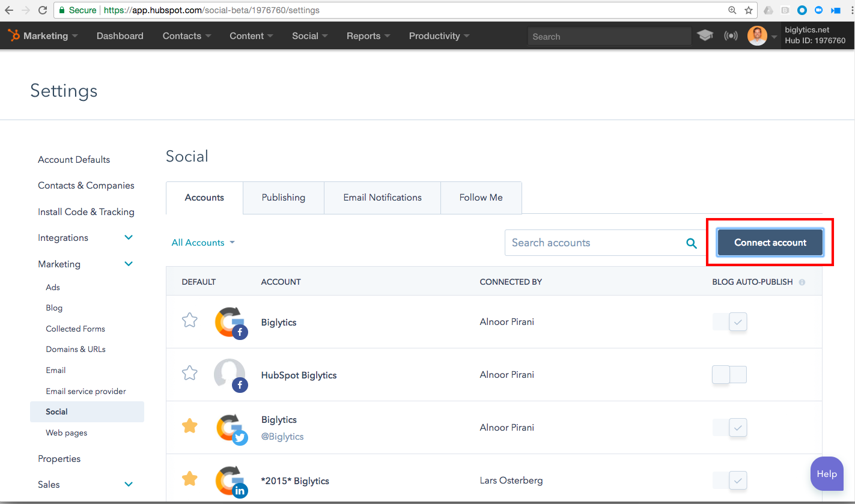Screen dimensions: 855x504
Task: Star the Biglytics Facebook account as default
Action: coord(190,320)
